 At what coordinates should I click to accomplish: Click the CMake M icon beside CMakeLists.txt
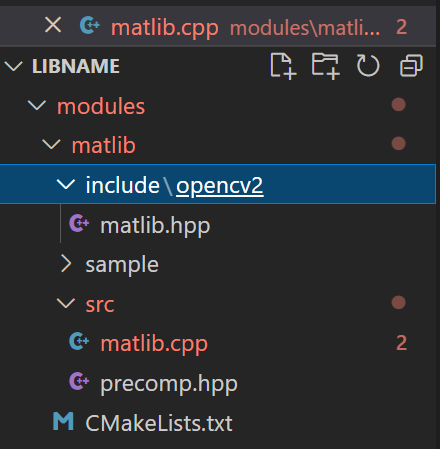63,421
